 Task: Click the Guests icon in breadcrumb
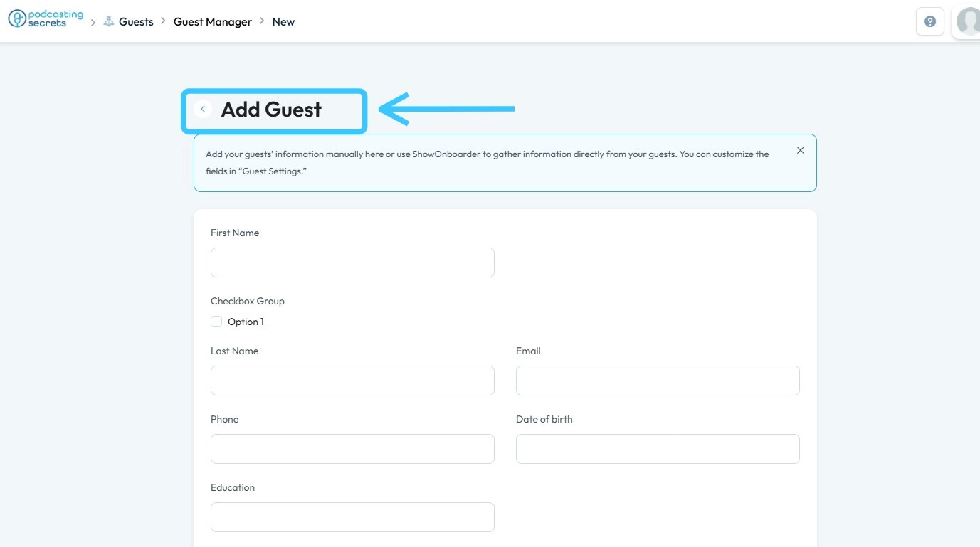tap(109, 22)
